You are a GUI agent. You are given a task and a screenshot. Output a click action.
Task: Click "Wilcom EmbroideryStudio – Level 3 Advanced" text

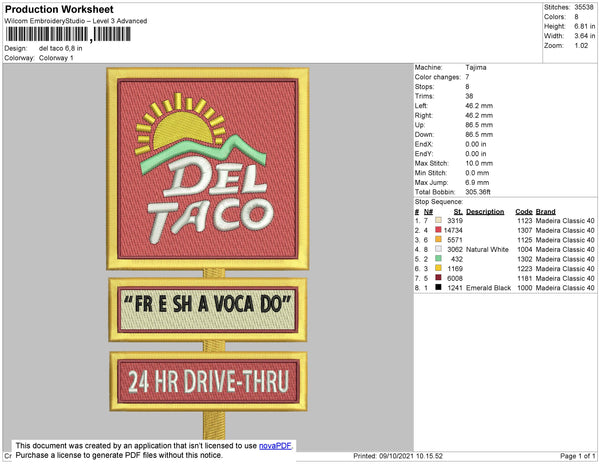76,21
